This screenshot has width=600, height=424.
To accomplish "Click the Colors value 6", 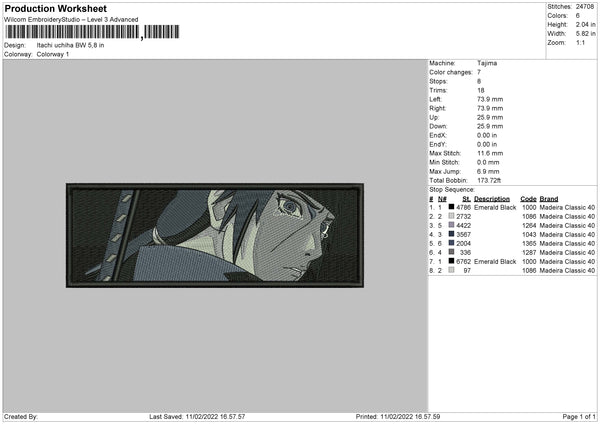I will click(577, 16).
